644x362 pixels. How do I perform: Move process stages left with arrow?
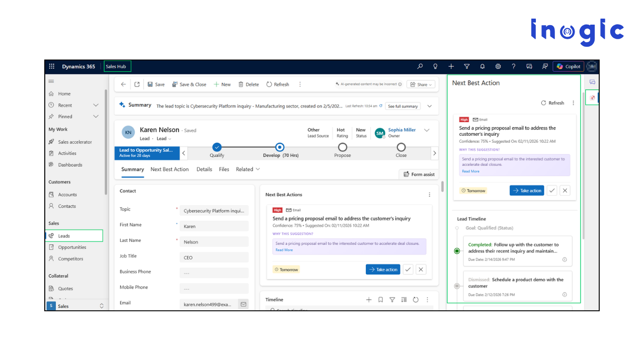click(x=184, y=153)
